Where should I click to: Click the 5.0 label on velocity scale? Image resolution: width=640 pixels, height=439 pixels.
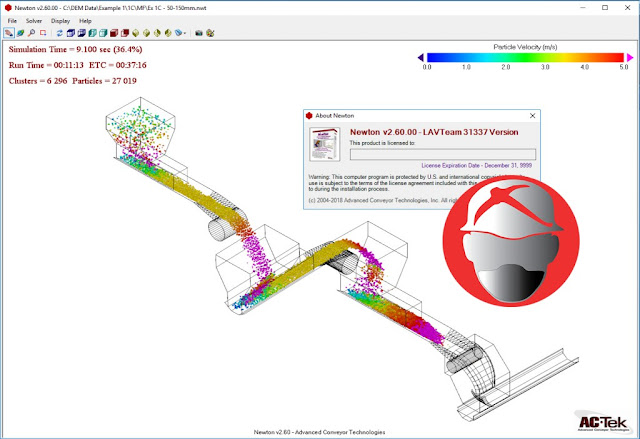(x=624, y=67)
